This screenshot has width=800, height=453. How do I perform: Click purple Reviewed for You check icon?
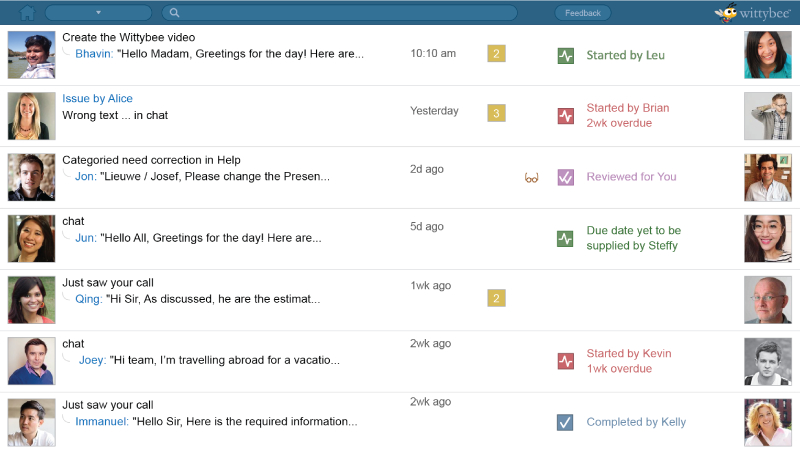pos(565,177)
